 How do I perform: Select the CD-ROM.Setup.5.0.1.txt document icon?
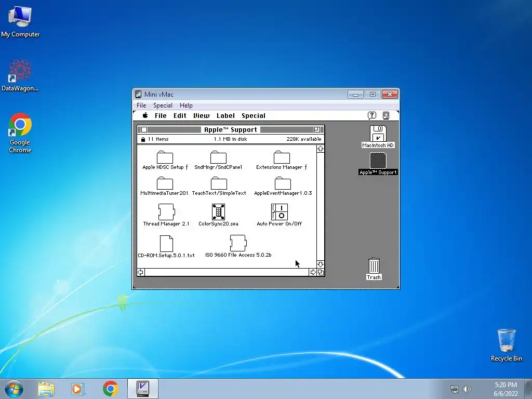(x=166, y=244)
